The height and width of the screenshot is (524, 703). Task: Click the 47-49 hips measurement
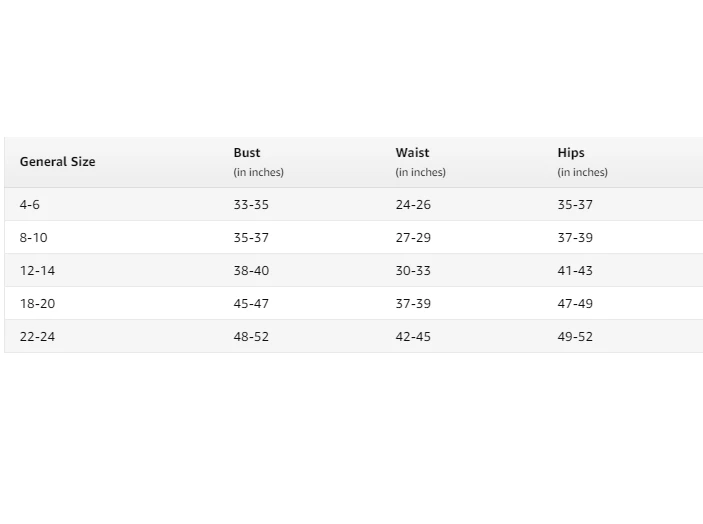pyautogui.click(x=575, y=303)
